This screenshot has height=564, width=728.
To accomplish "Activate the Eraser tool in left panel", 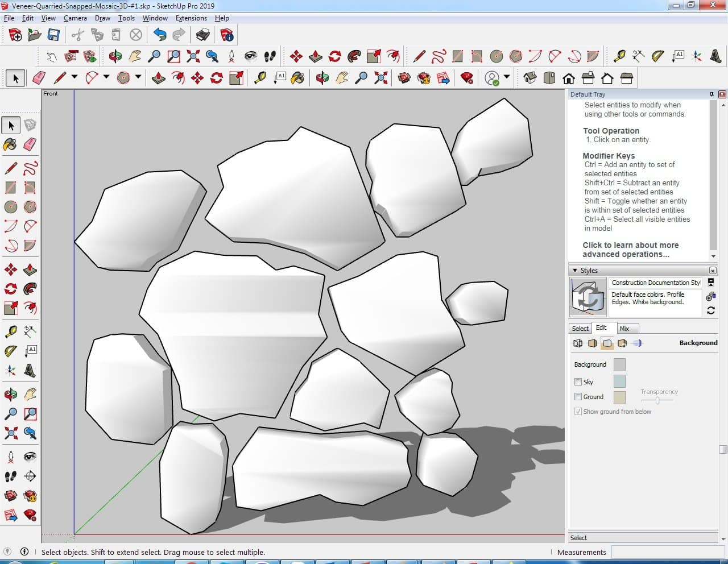I will tap(30, 144).
